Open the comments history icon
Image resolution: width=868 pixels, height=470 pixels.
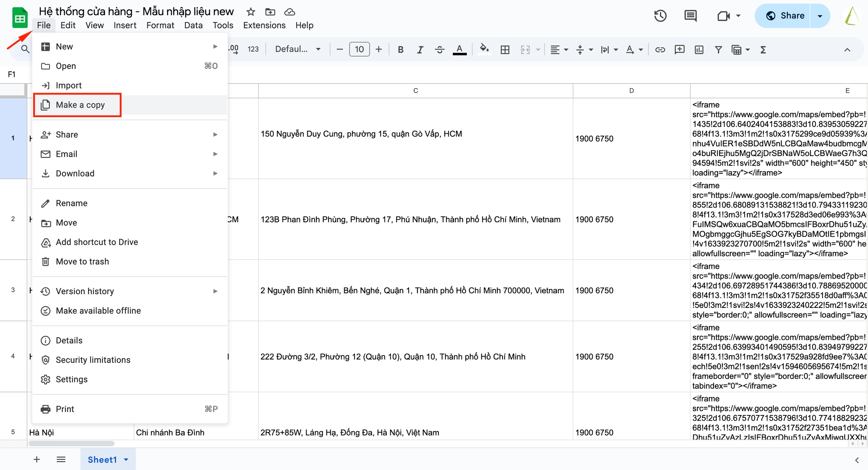coord(690,16)
